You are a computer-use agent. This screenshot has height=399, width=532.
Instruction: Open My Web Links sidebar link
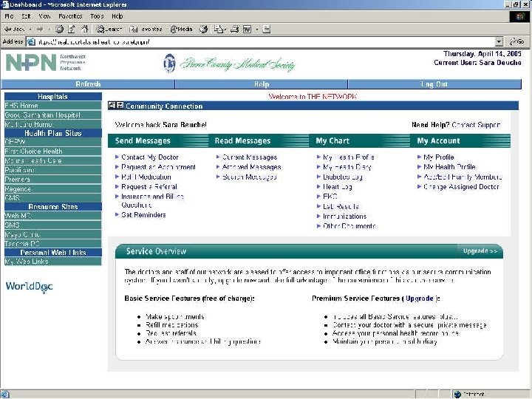tap(53, 262)
